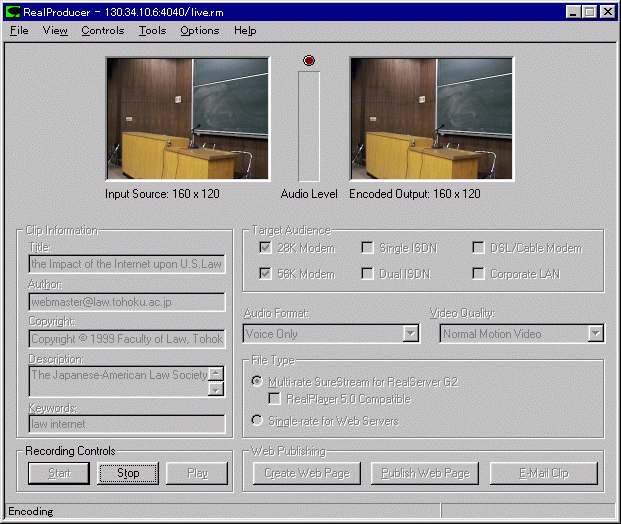Check RealPlayer 5.0 Compatible option
This screenshot has width=621, height=524.
tap(274, 399)
